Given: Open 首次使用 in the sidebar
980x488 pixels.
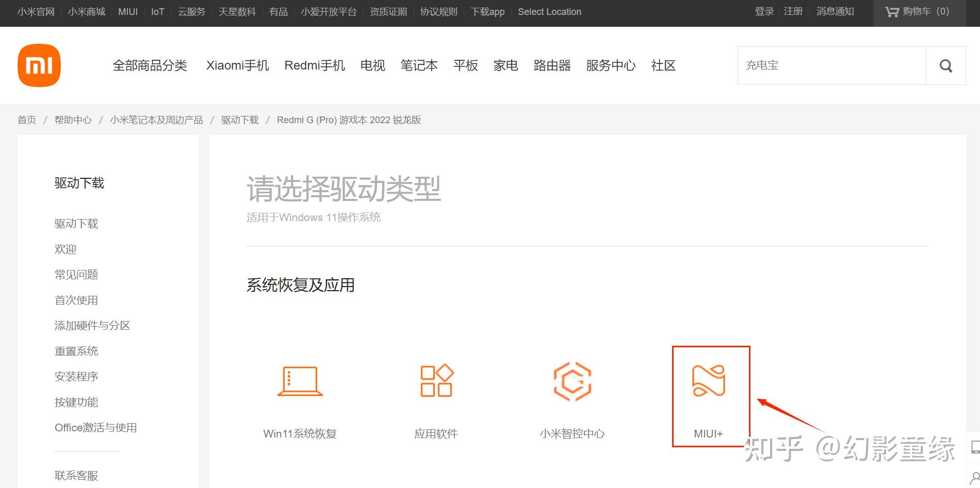Looking at the screenshot, I should tap(76, 300).
